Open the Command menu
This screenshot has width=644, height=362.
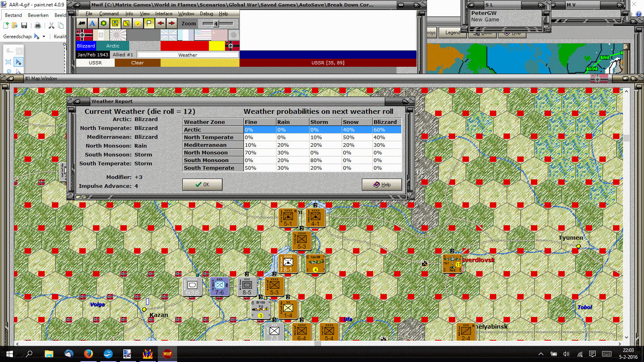coord(109,14)
